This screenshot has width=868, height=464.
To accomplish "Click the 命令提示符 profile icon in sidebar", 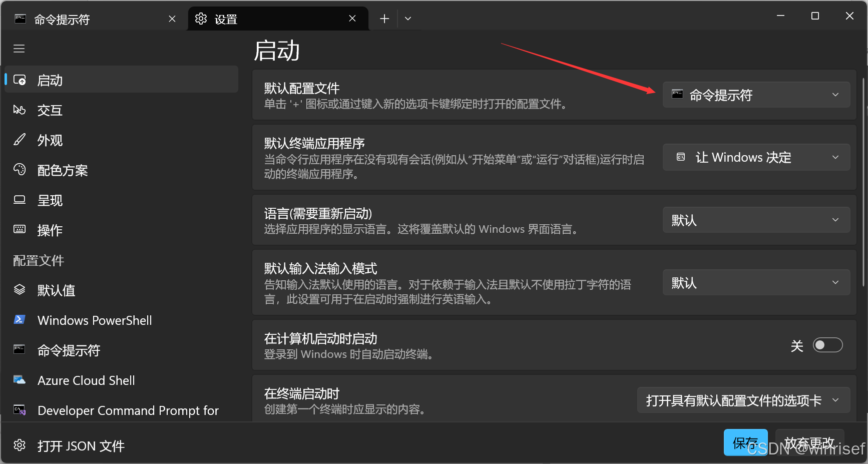I will (20, 349).
